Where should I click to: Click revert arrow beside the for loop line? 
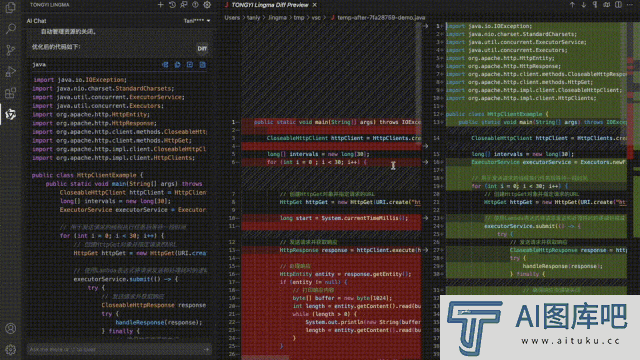click(x=425, y=162)
